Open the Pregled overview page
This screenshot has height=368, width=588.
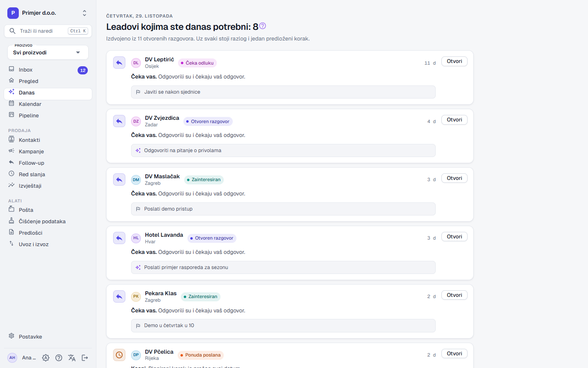(48, 81)
